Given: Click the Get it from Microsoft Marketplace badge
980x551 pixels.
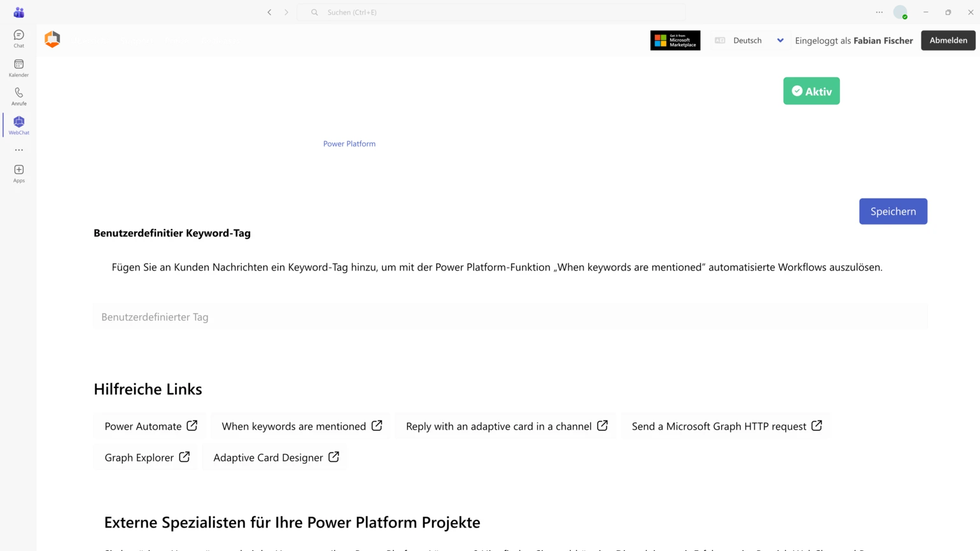Looking at the screenshot, I should pos(675,40).
